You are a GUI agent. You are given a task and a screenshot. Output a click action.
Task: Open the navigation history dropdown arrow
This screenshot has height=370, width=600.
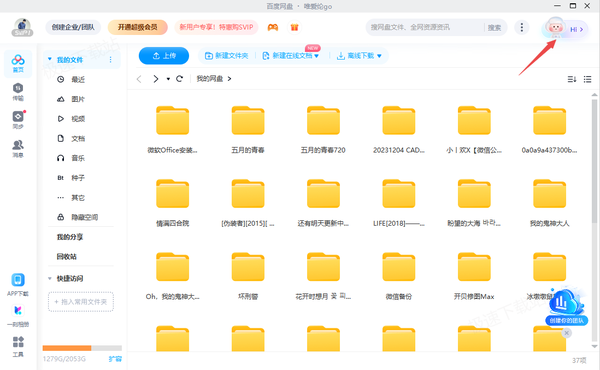pyautogui.click(x=168, y=79)
